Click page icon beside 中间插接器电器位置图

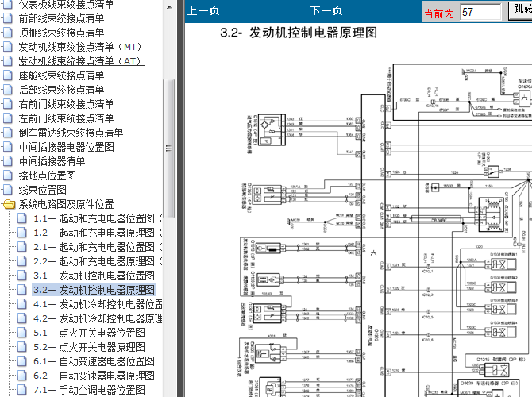tap(7, 147)
